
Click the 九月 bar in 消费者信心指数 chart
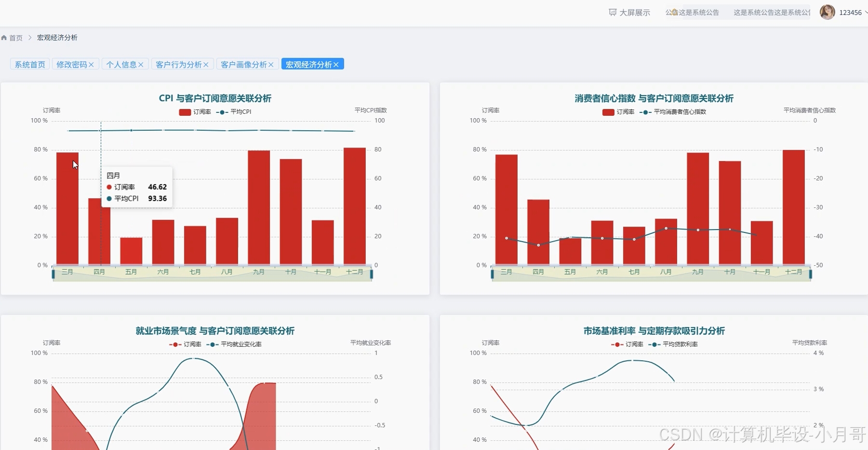pyautogui.click(x=698, y=209)
